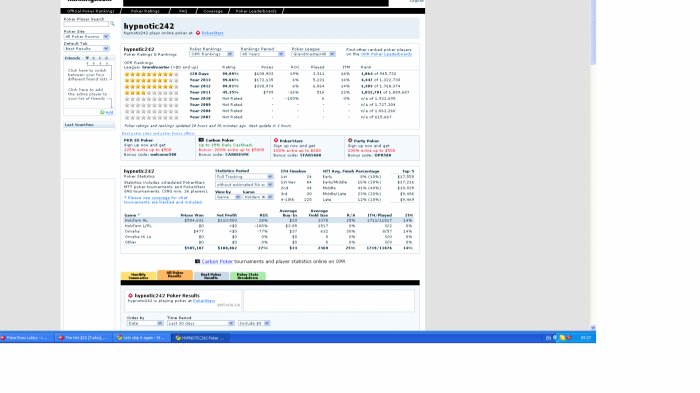Screen dimensions: 700x393
Task: Open the Poker Leaderboards menu item
Action: tap(256, 11)
